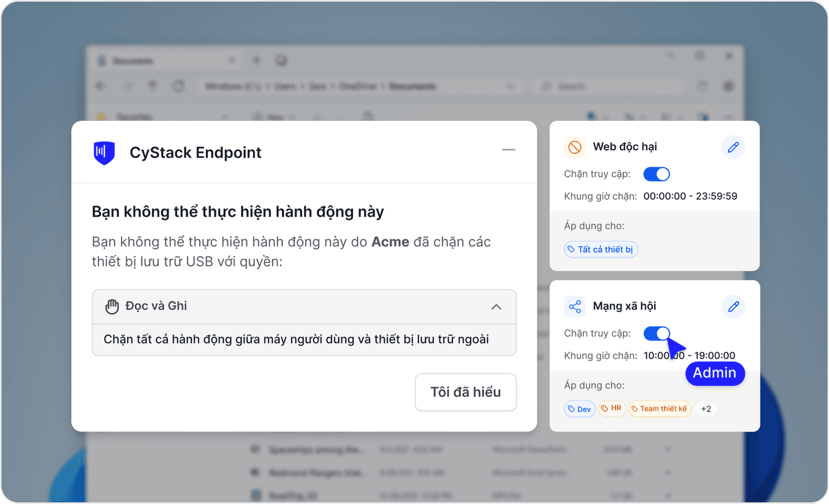829x504 pixels.
Task: Toggle Chặn truy cập for Web độc hại
Action: pyautogui.click(x=656, y=174)
